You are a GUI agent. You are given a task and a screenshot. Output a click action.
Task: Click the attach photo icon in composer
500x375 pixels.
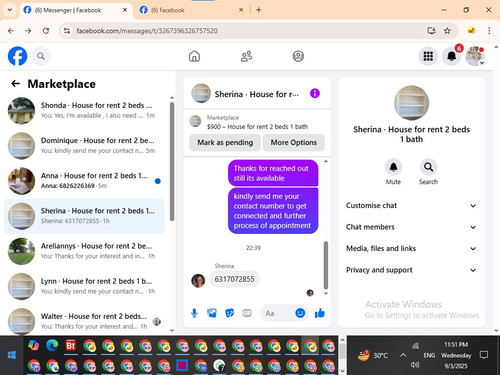coord(212,313)
